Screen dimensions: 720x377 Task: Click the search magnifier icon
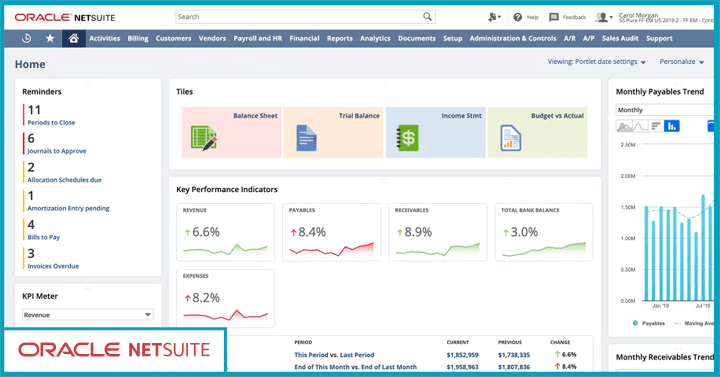pyautogui.click(x=427, y=17)
